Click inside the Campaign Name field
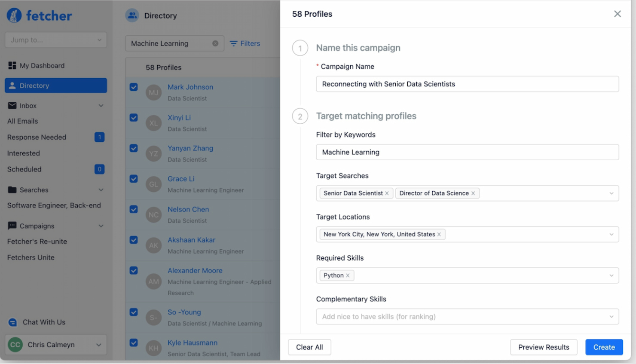The height and width of the screenshot is (364, 636). (x=468, y=84)
